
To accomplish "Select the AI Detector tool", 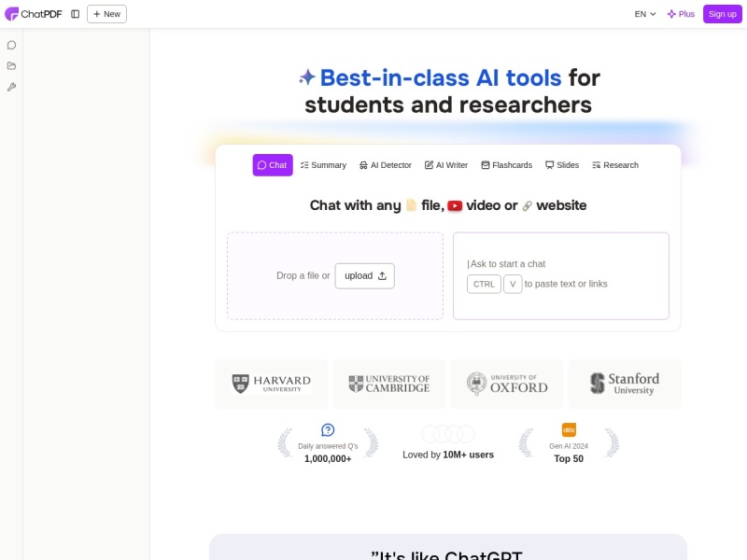I will click(x=385, y=165).
